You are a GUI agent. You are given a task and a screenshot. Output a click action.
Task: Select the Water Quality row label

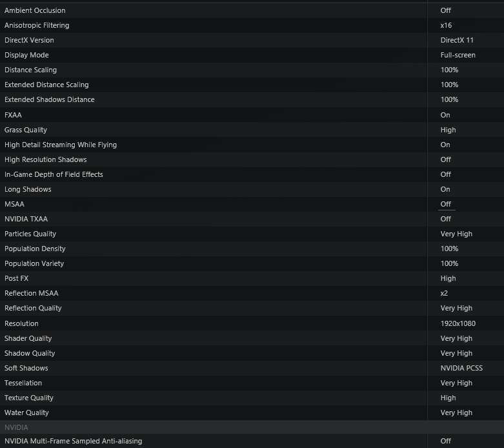(26, 412)
